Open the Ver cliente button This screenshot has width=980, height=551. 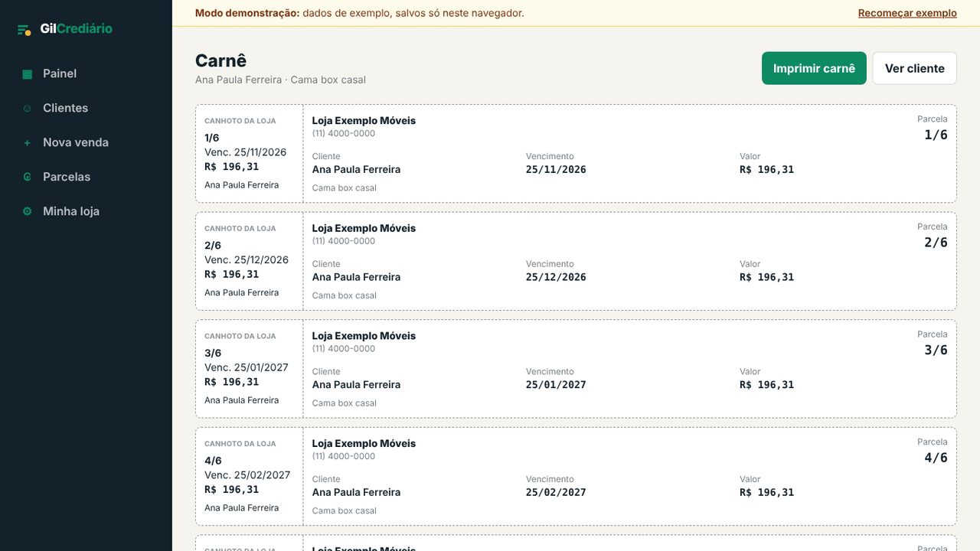tap(915, 68)
